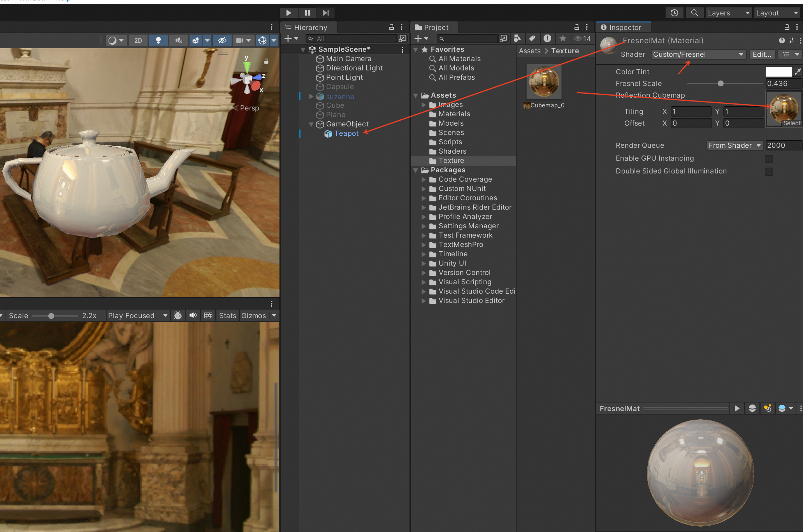803x532 pixels.
Task: Open SampleScene options three-dot menu
Action: click(x=402, y=50)
